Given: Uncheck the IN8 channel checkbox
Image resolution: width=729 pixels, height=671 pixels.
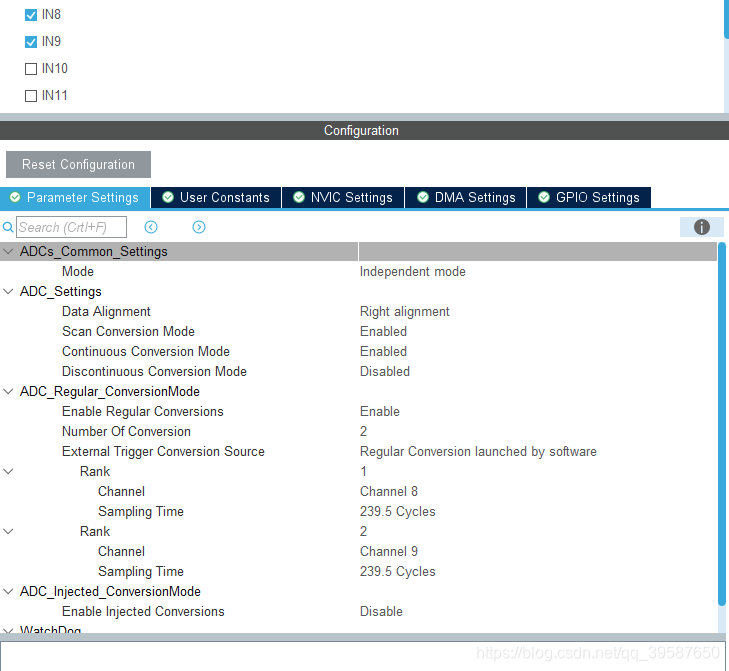Looking at the screenshot, I should [x=31, y=15].
